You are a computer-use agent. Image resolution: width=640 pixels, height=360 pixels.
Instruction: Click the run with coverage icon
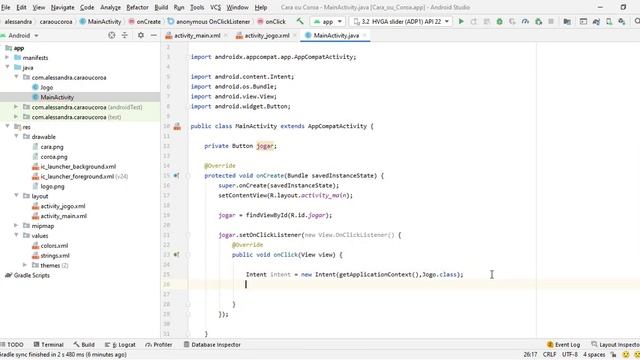[x=512, y=21]
